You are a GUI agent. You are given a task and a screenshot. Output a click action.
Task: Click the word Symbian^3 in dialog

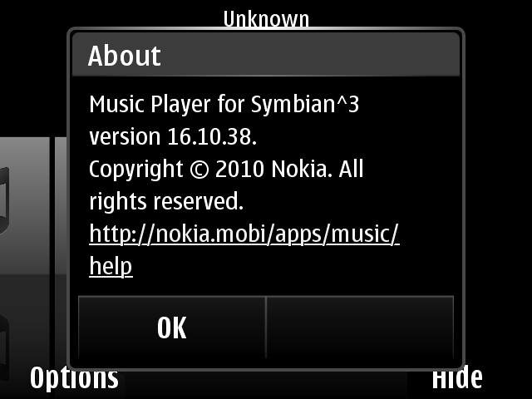point(305,104)
